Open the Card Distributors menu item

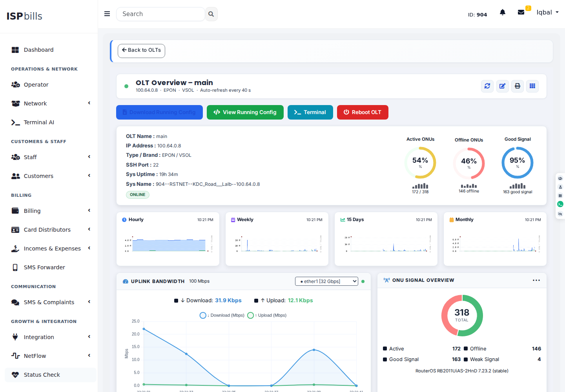click(50, 230)
